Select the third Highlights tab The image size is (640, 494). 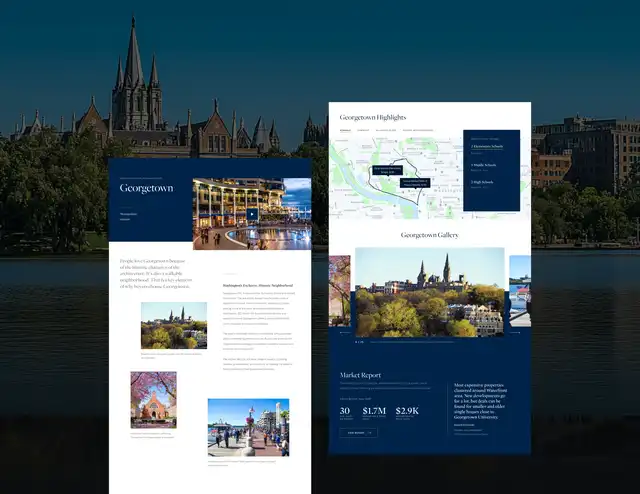pyautogui.click(x=386, y=131)
